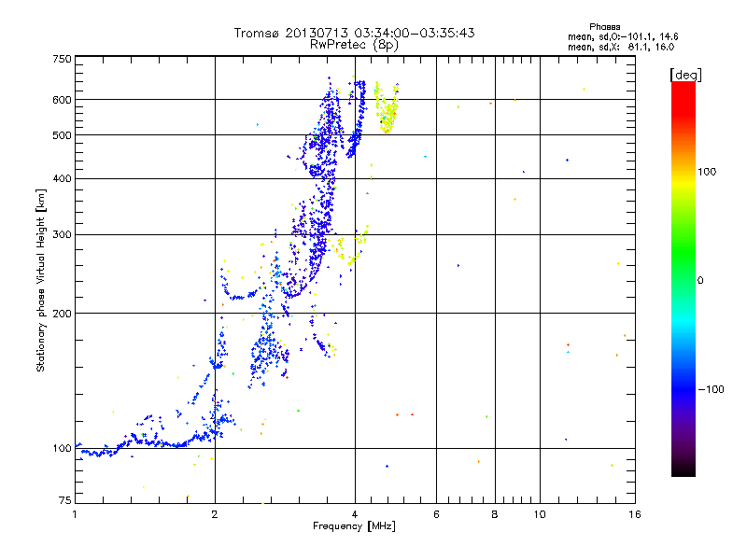
Task: Click the '[deg]' colorbar unit label
Action: coord(685,75)
